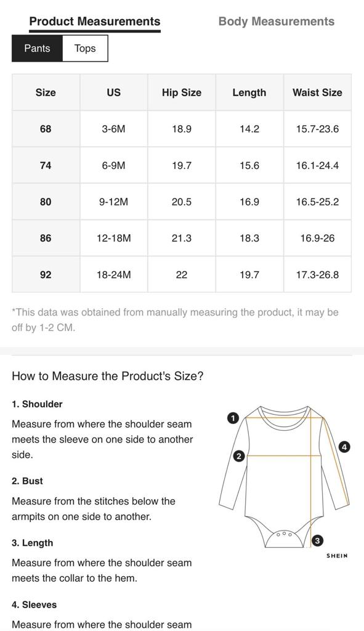Click the '3. Length' heading
The width and height of the screenshot is (364, 631).
click(x=32, y=543)
